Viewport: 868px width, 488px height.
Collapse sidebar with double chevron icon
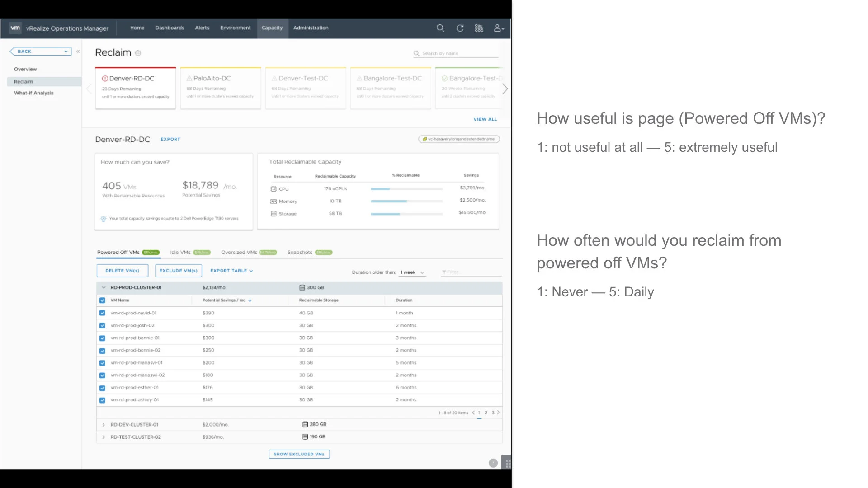pos(78,52)
